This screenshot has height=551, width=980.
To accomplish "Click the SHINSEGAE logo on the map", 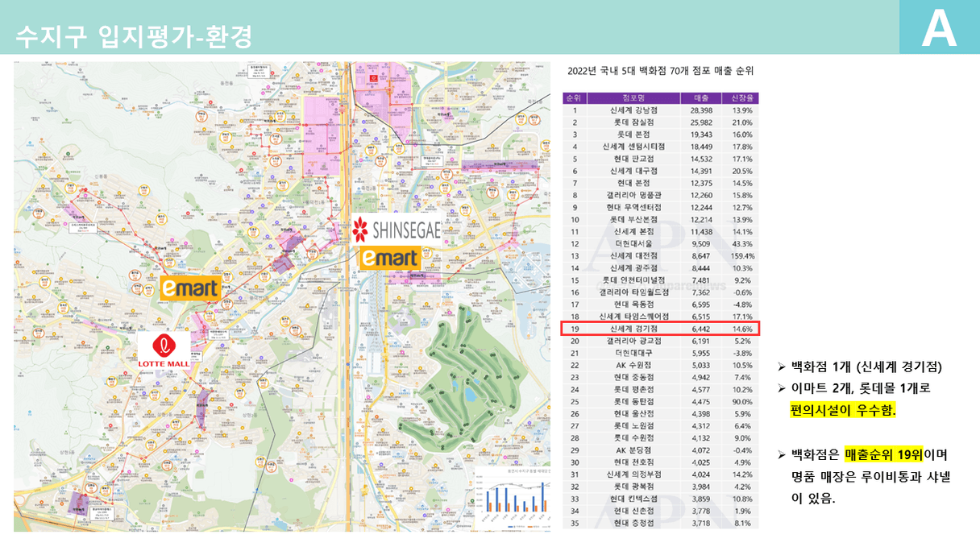I will point(397,230).
